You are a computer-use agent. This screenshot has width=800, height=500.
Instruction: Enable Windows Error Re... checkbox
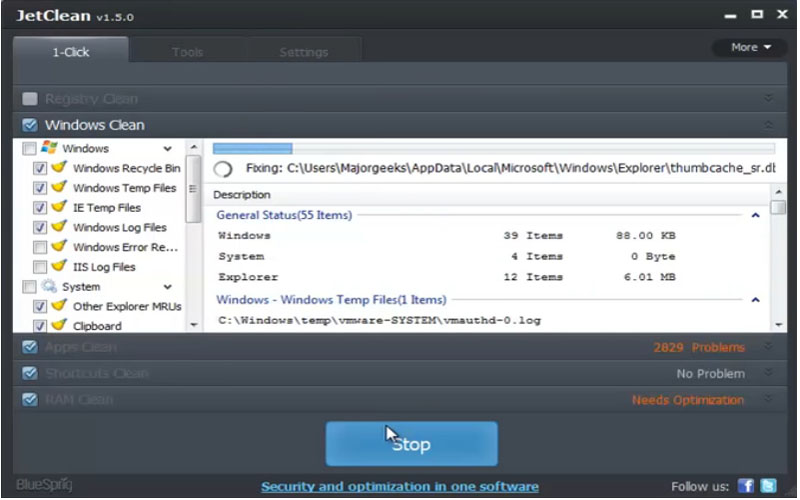tap(40, 247)
